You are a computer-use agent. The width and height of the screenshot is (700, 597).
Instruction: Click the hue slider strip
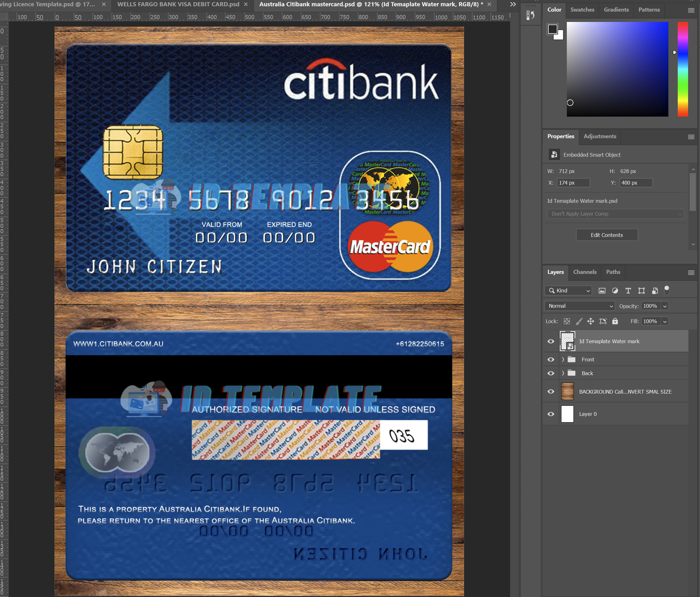click(x=683, y=69)
